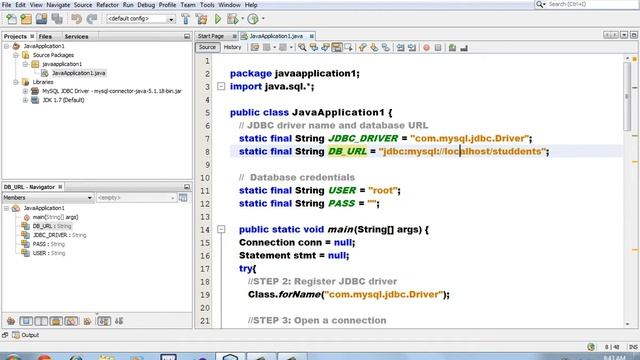The width and height of the screenshot is (640, 360).
Task: Toggle Show Inherited Members in Navigator
Action: tap(11, 321)
